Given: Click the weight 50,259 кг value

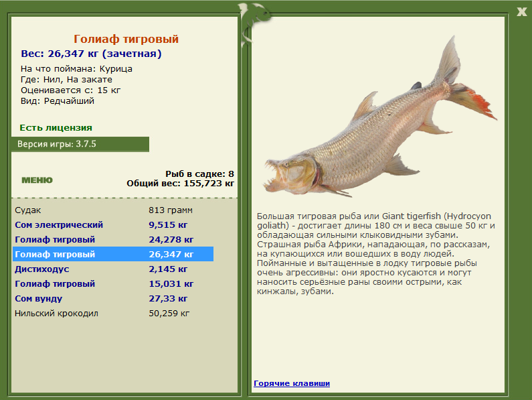Looking at the screenshot, I should (169, 314).
